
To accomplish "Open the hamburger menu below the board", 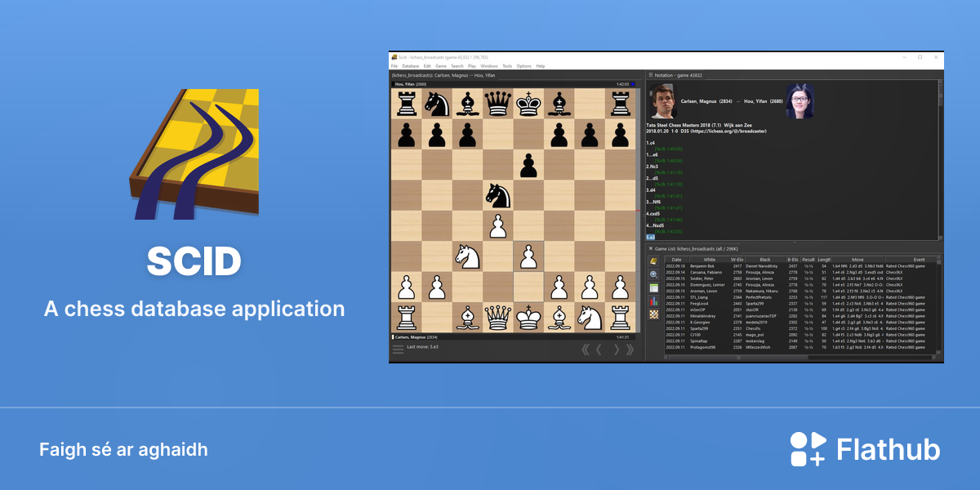I will point(398,349).
